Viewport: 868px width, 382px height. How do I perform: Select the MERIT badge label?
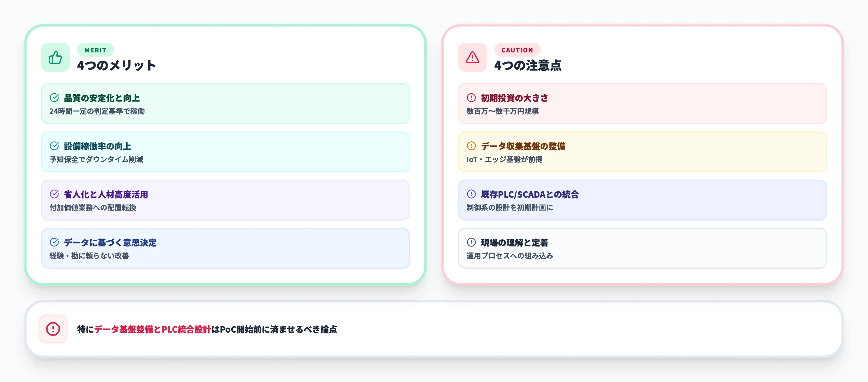pyautogui.click(x=95, y=50)
